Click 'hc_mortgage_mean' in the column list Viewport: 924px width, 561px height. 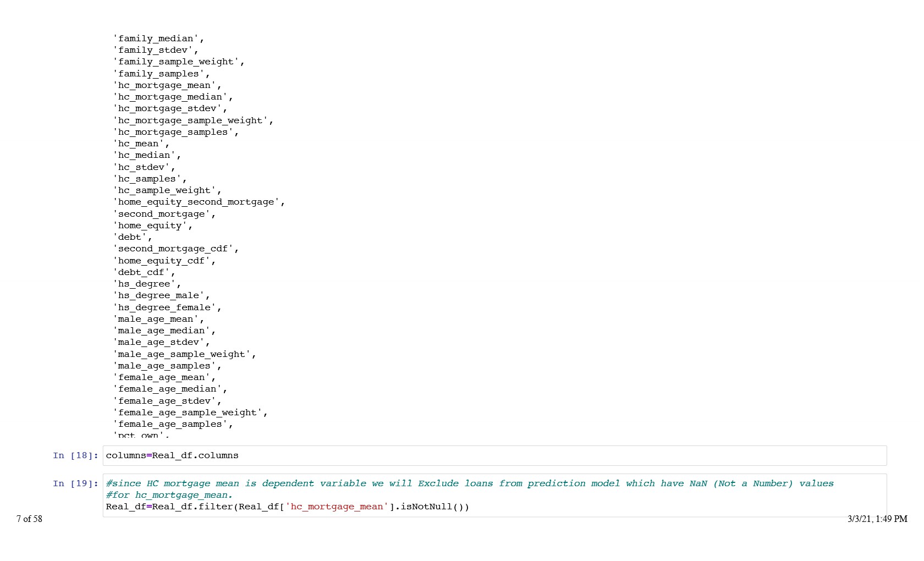pyautogui.click(x=164, y=85)
